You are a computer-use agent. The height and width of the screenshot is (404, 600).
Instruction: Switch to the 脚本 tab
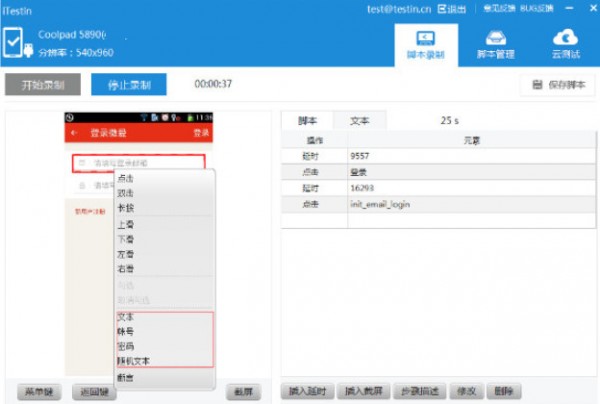click(308, 120)
